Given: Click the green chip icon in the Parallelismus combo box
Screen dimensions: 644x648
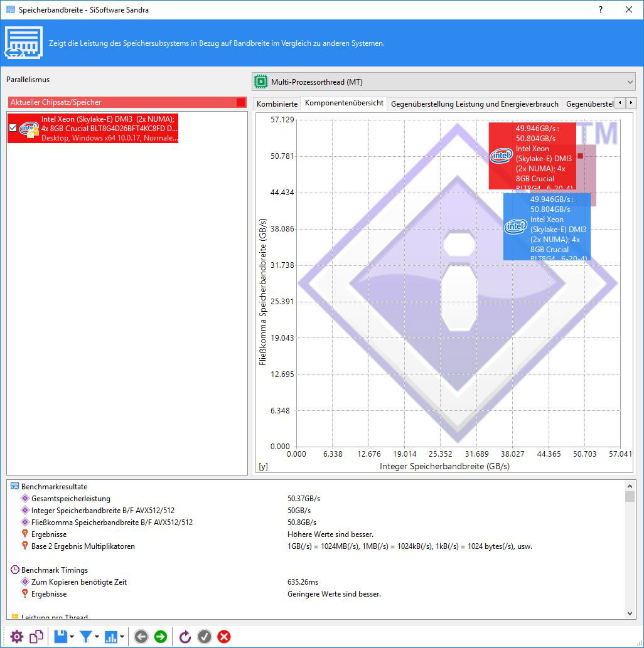Looking at the screenshot, I should click(261, 82).
